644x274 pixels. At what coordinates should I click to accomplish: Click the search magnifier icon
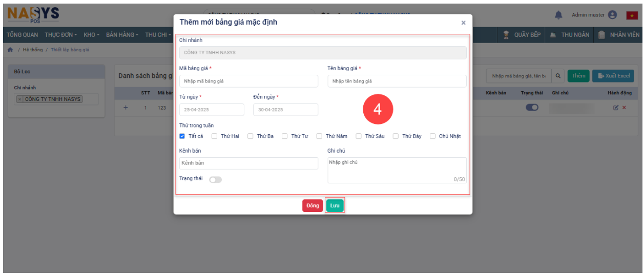click(x=558, y=76)
